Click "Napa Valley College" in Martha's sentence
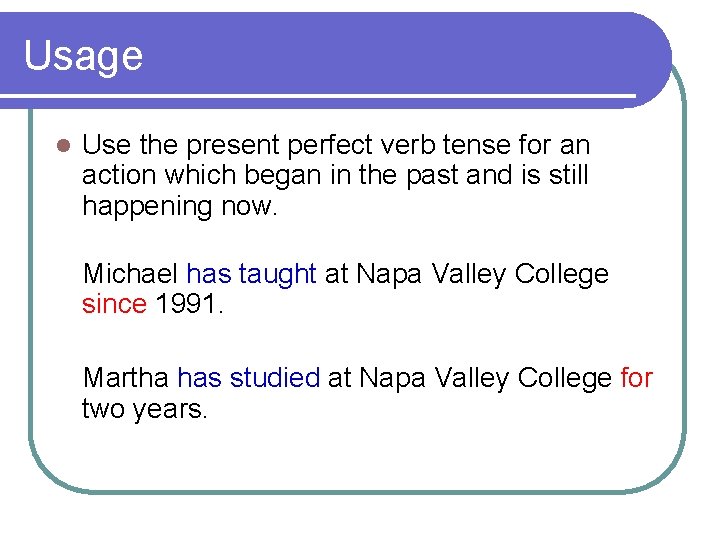The height and width of the screenshot is (540, 720). coord(485,378)
